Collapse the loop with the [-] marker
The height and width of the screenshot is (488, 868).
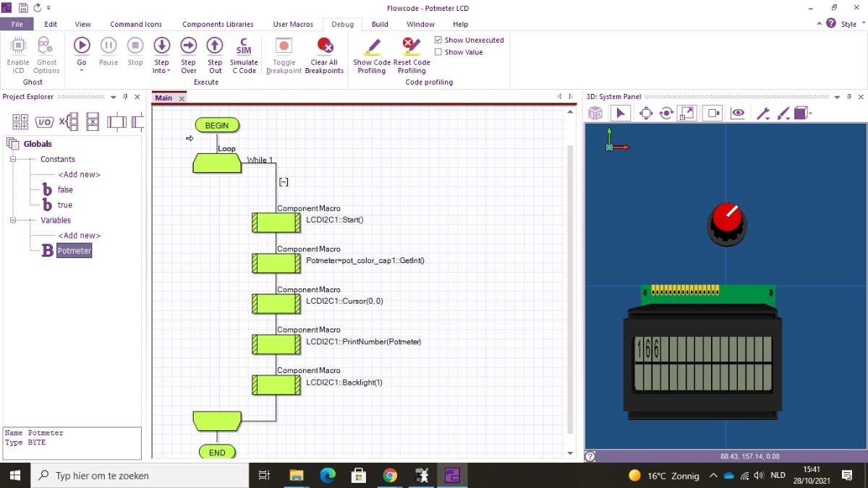[x=284, y=182]
